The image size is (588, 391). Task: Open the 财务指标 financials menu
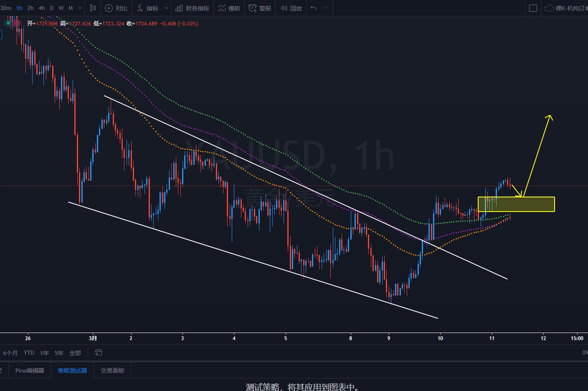(193, 8)
